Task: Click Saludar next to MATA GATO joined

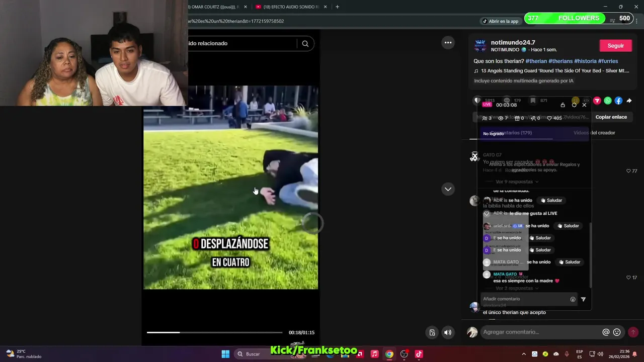Action: pyautogui.click(x=570, y=262)
